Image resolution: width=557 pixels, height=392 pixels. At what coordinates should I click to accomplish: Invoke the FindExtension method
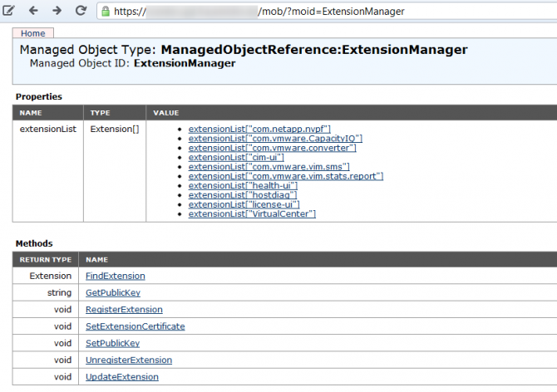(x=116, y=276)
